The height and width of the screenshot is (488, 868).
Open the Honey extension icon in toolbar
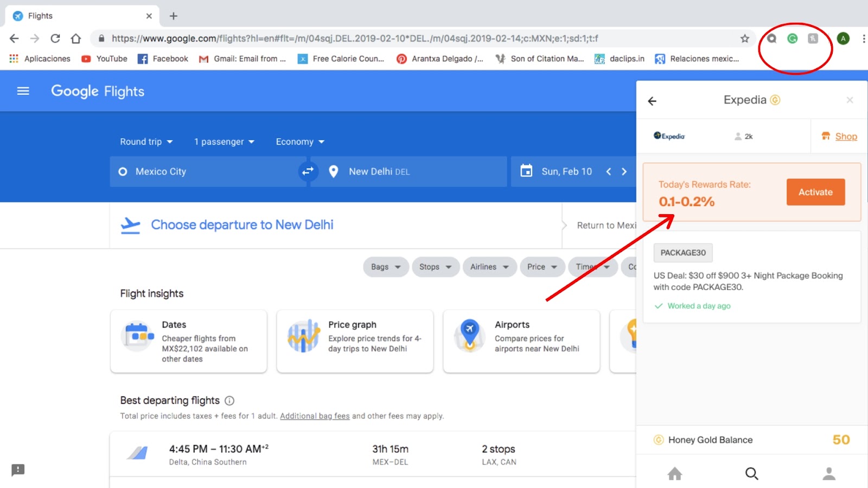coord(813,38)
